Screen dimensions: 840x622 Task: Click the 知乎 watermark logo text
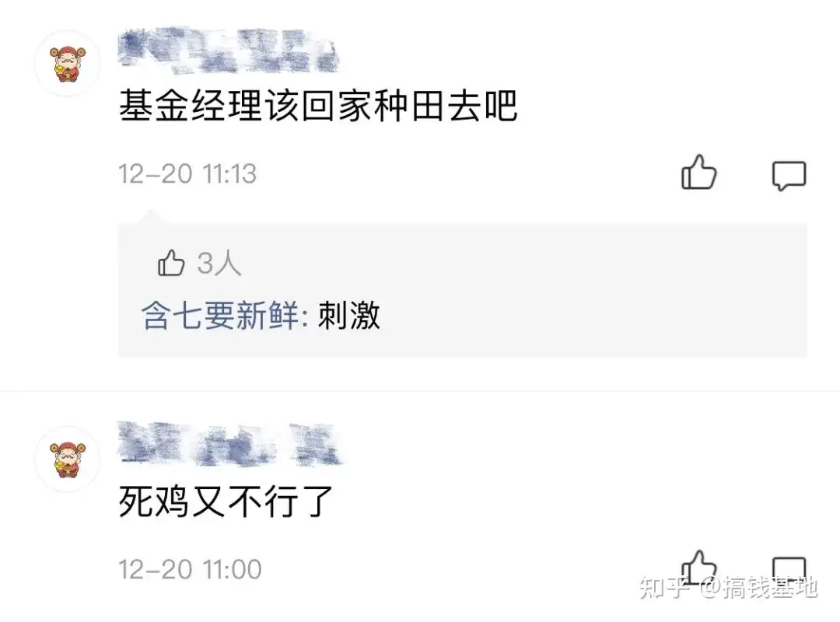(x=665, y=588)
